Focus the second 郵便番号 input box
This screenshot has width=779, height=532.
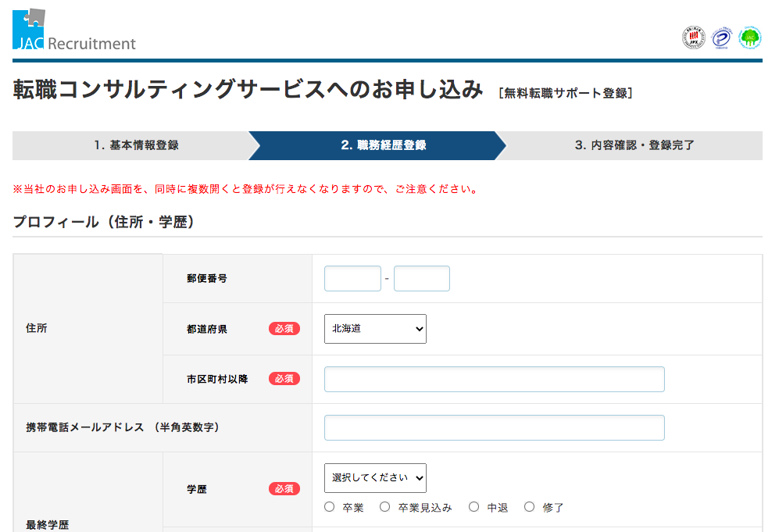(422, 278)
